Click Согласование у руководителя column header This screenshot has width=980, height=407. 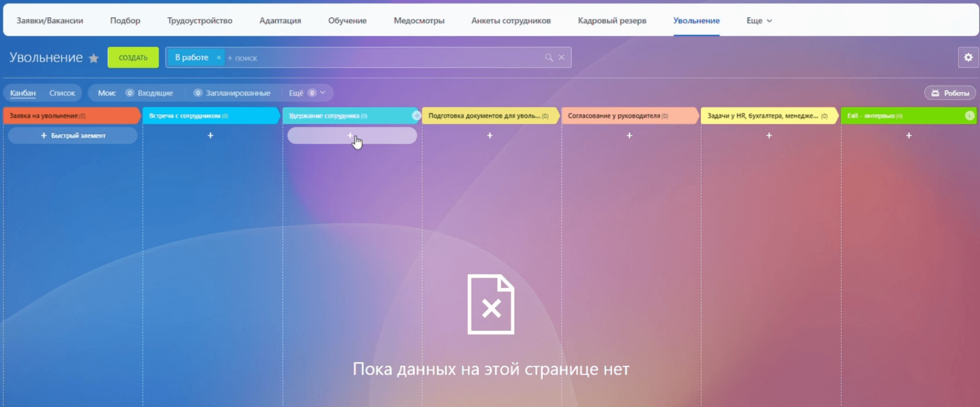click(630, 116)
